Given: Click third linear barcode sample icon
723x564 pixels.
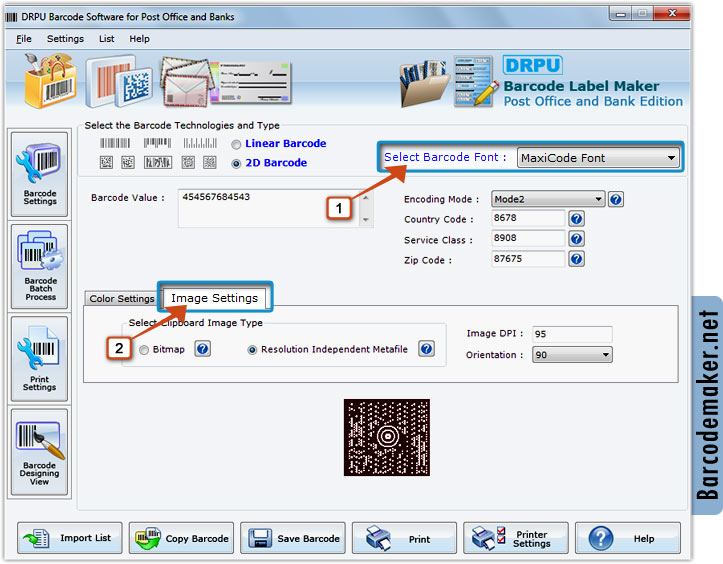Looking at the screenshot, I should click(200, 143).
